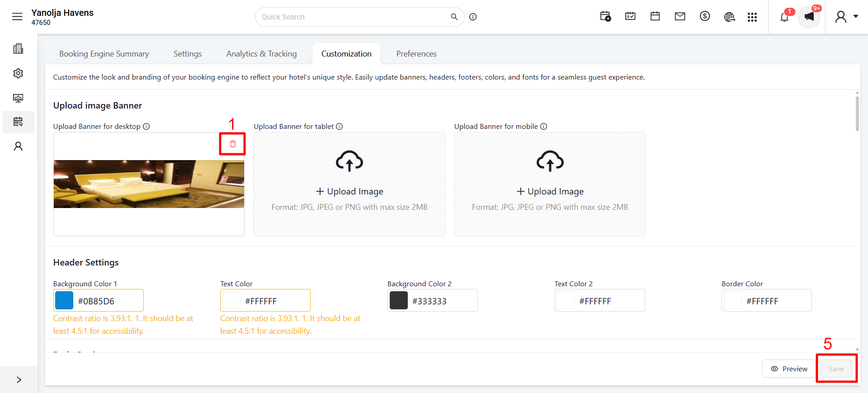Open the apps grid icon

pyautogui.click(x=752, y=17)
